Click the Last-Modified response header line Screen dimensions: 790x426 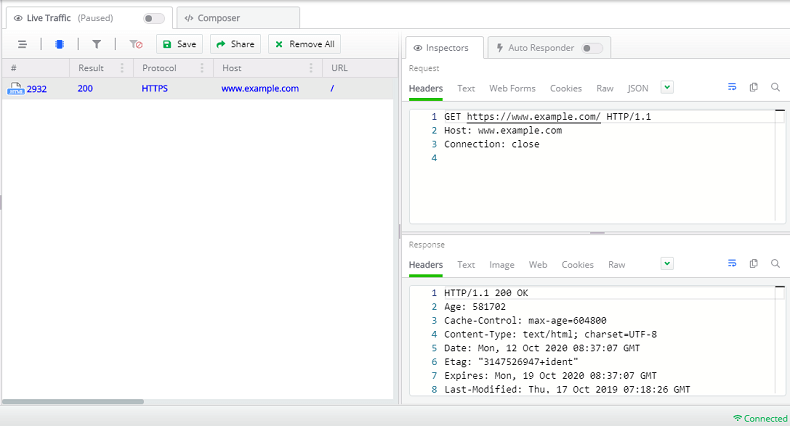567,390
